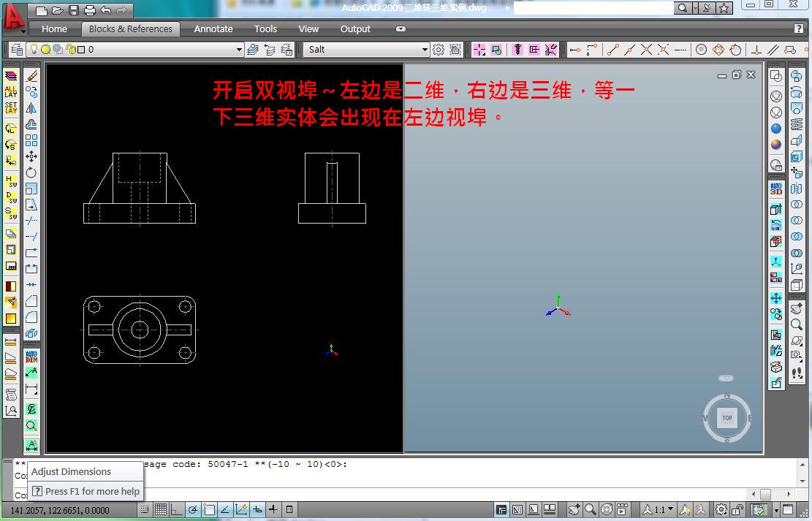Click the Layer Previous icon
Screen dimensions: 812x521
point(270,50)
